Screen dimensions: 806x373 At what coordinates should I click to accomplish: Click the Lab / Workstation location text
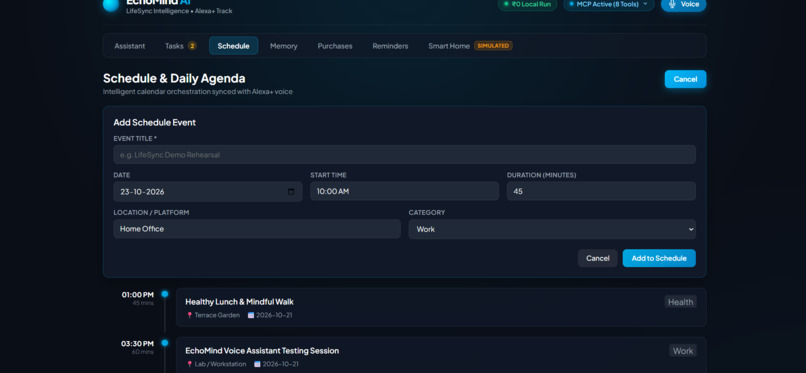(220, 364)
